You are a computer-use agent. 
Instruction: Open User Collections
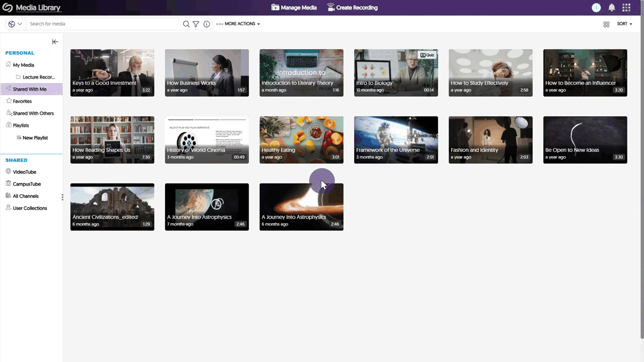pyautogui.click(x=30, y=208)
